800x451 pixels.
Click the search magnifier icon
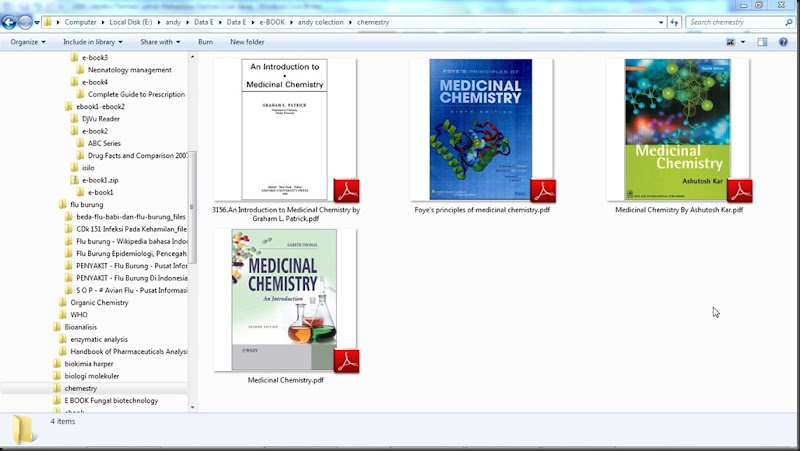pos(788,22)
